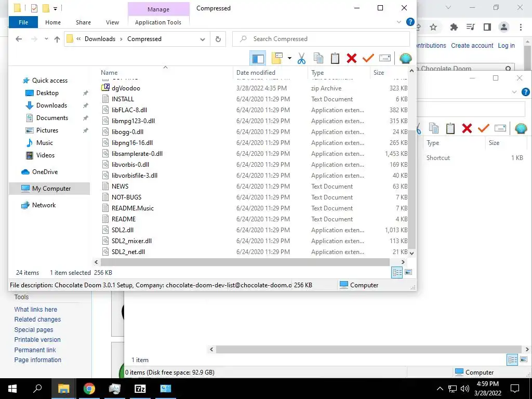Open the Windows Start menu

pos(12,389)
